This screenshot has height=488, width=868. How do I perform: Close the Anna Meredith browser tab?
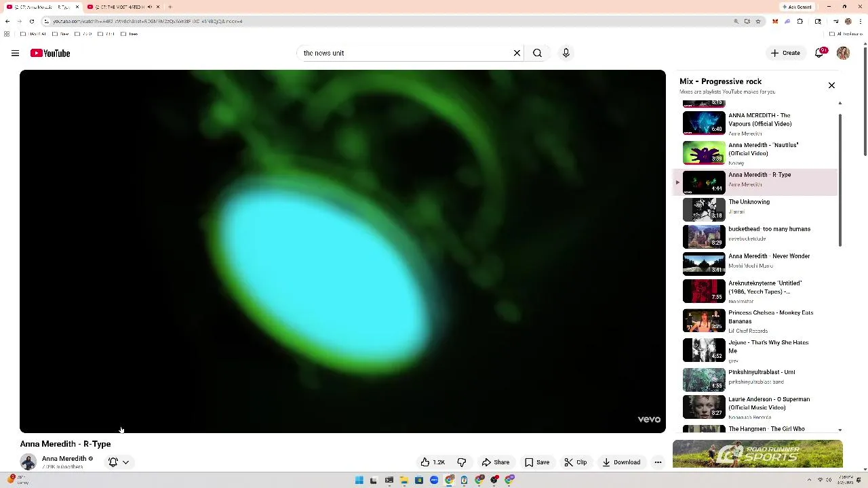77,7
